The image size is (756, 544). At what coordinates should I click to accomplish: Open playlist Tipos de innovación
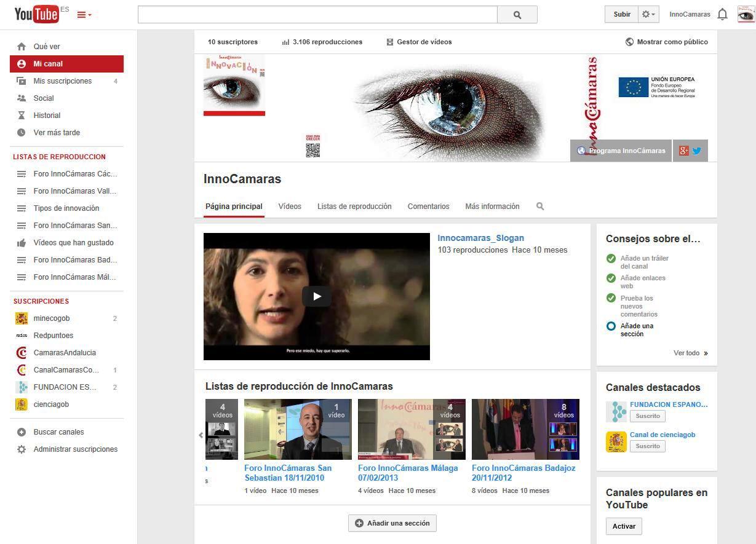[66, 208]
